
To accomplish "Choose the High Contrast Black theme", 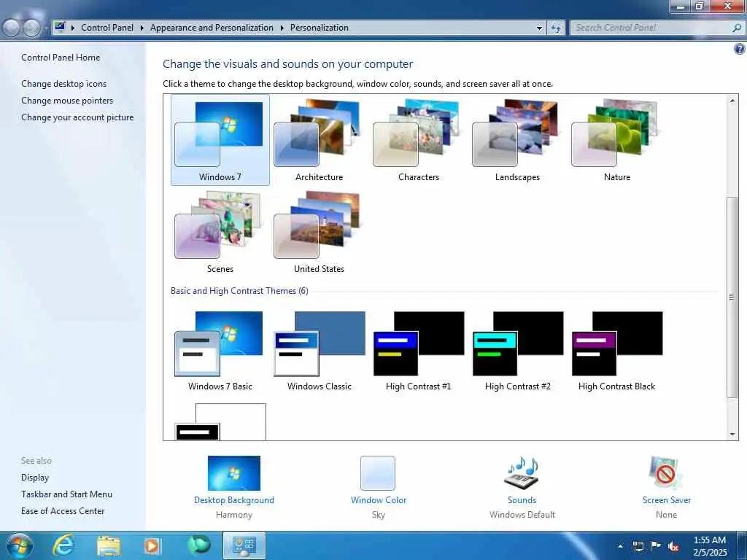I will click(617, 351).
